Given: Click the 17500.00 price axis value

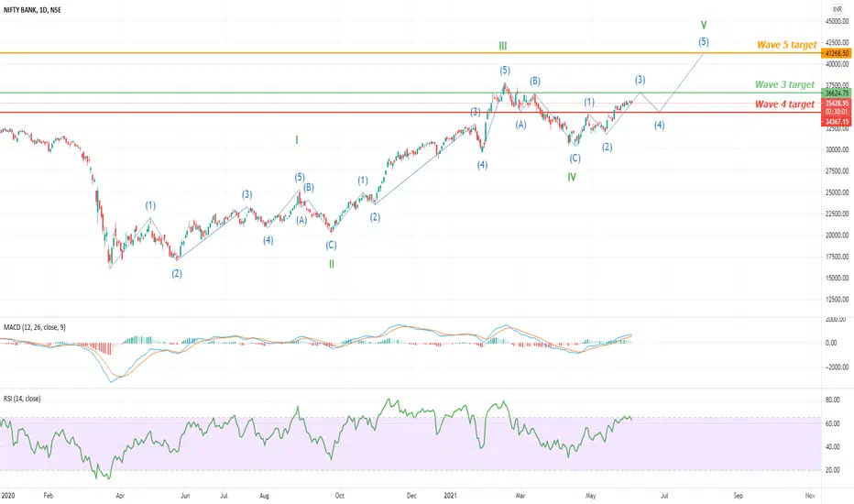Looking at the screenshot, I should click(x=838, y=257).
